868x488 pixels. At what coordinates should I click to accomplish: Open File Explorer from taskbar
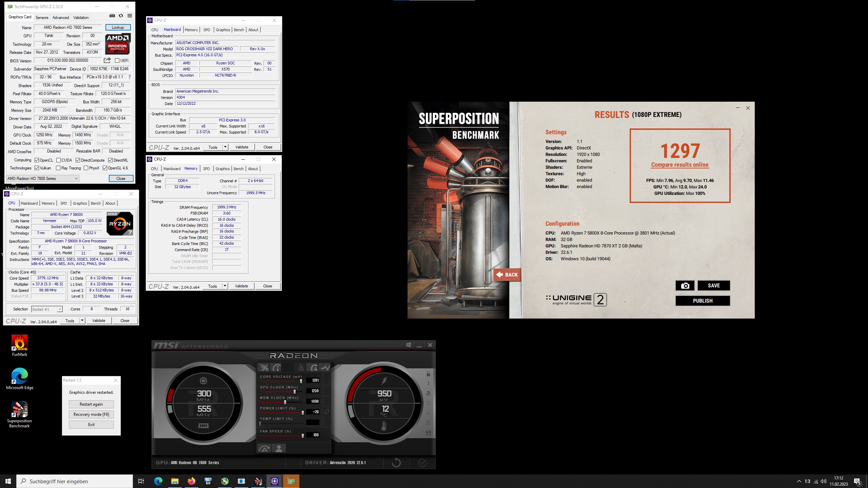(x=175, y=481)
